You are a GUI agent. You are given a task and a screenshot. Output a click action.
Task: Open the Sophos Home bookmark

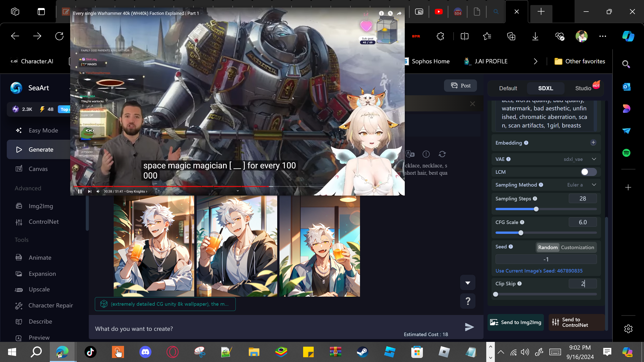[x=427, y=61]
